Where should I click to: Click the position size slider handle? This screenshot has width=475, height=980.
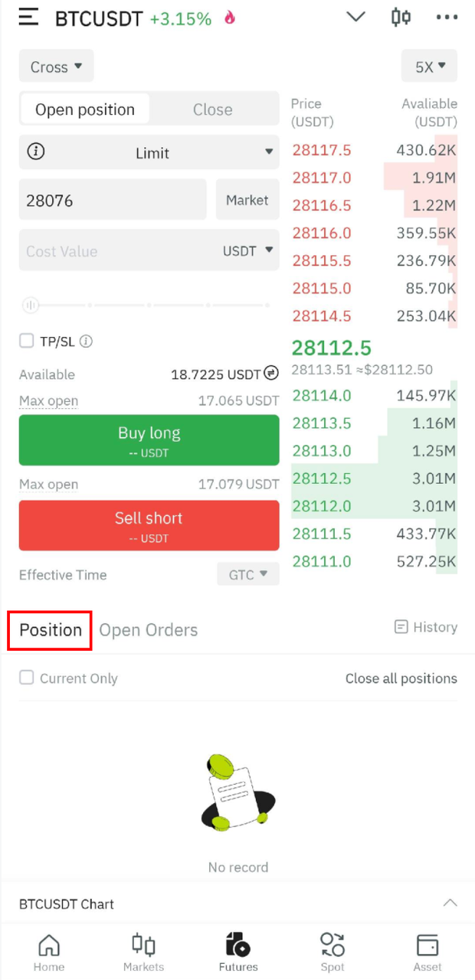pyautogui.click(x=31, y=305)
